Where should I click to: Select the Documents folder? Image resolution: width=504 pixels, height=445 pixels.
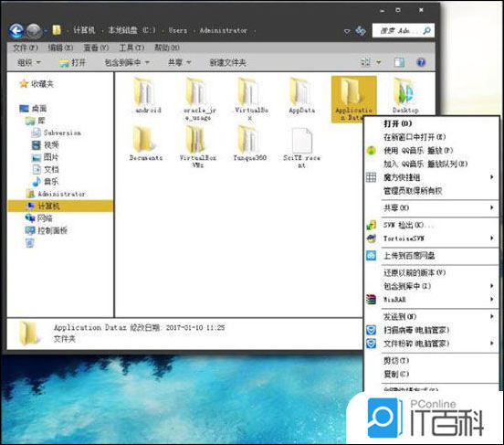pos(145,143)
